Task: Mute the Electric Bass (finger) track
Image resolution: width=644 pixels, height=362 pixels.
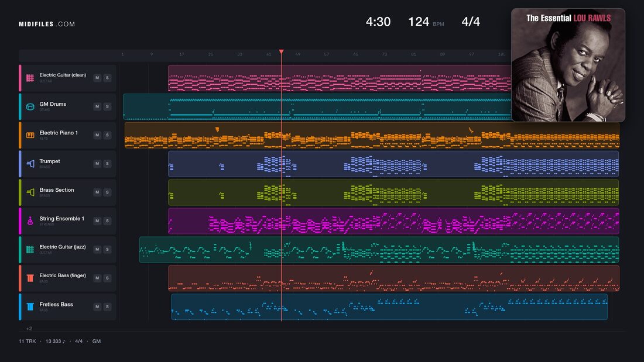Action: [97, 278]
